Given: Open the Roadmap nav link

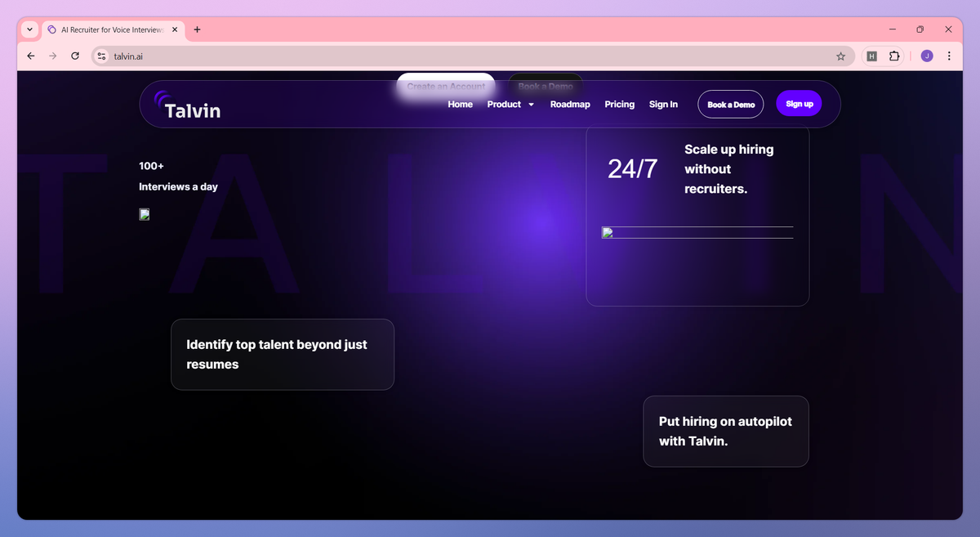Looking at the screenshot, I should (570, 105).
